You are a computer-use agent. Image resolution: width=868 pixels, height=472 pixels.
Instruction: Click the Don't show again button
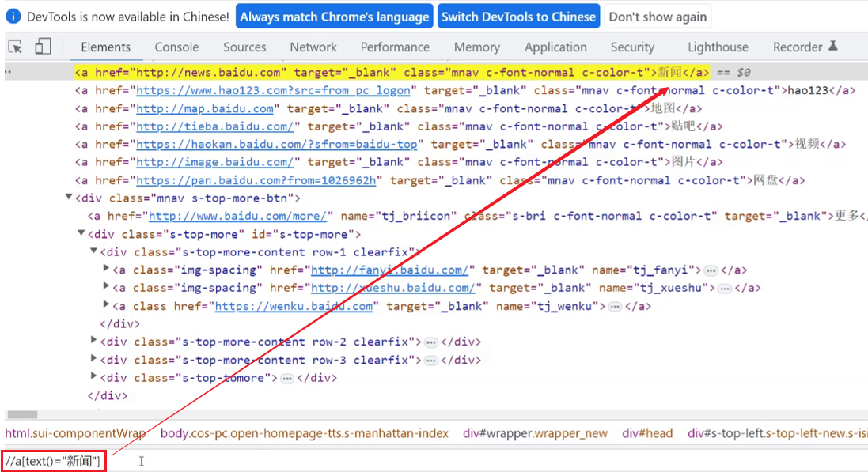[658, 17]
